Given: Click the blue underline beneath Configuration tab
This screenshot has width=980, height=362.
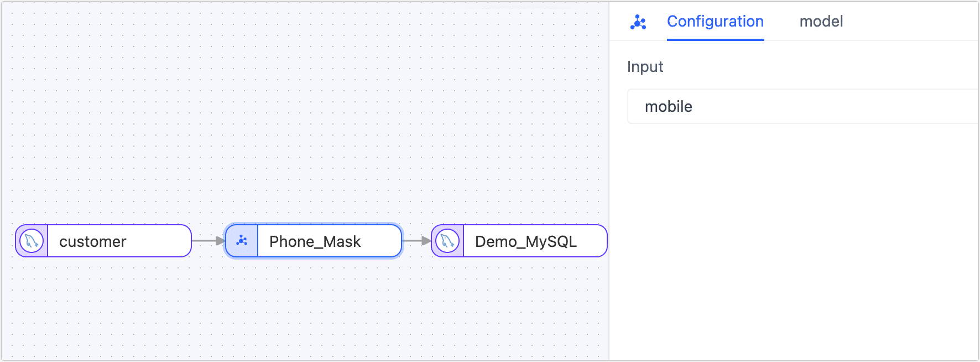Looking at the screenshot, I should point(715,40).
